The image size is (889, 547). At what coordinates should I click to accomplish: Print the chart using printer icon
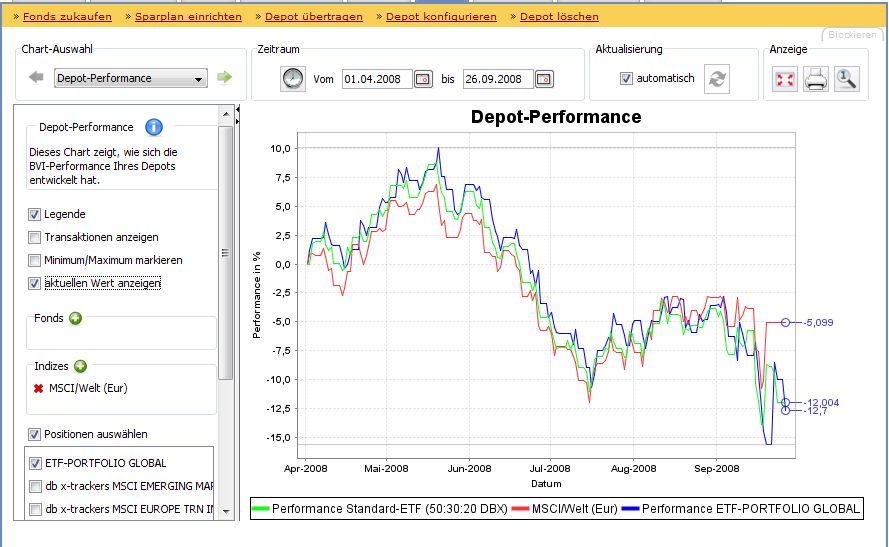click(x=816, y=80)
